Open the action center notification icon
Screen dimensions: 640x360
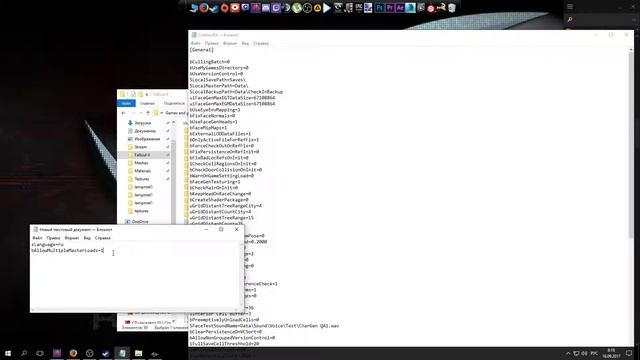click(629, 353)
